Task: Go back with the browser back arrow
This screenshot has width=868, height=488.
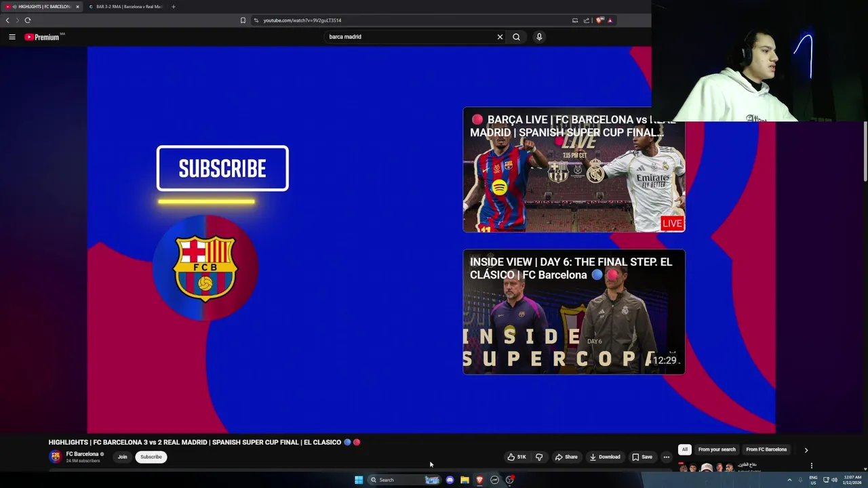Action: [7, 20]
